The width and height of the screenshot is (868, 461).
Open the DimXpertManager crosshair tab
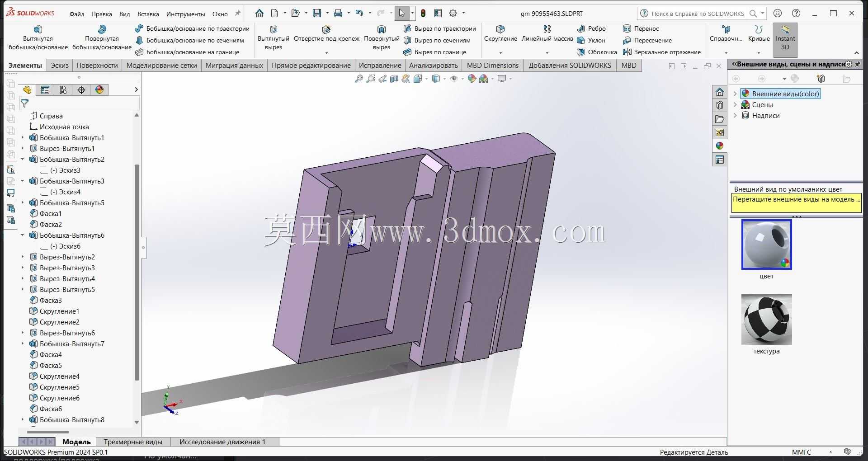coord(81,90)
